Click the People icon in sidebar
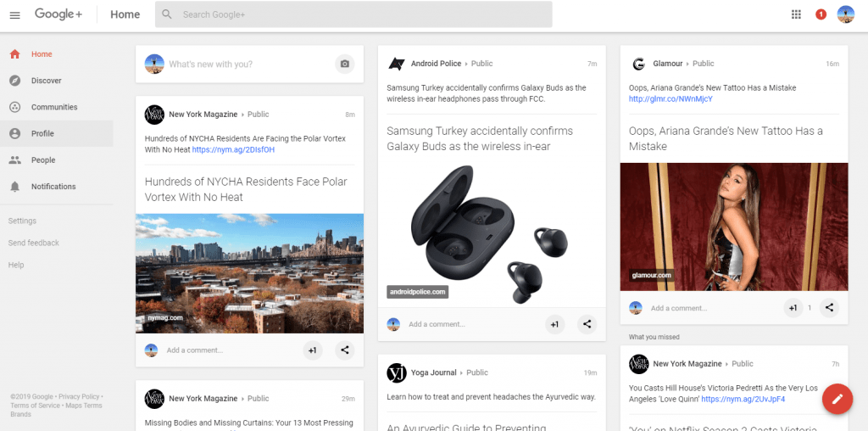This screenshot has height=431, width=868. pyautogui.click(x=15, y=160)
